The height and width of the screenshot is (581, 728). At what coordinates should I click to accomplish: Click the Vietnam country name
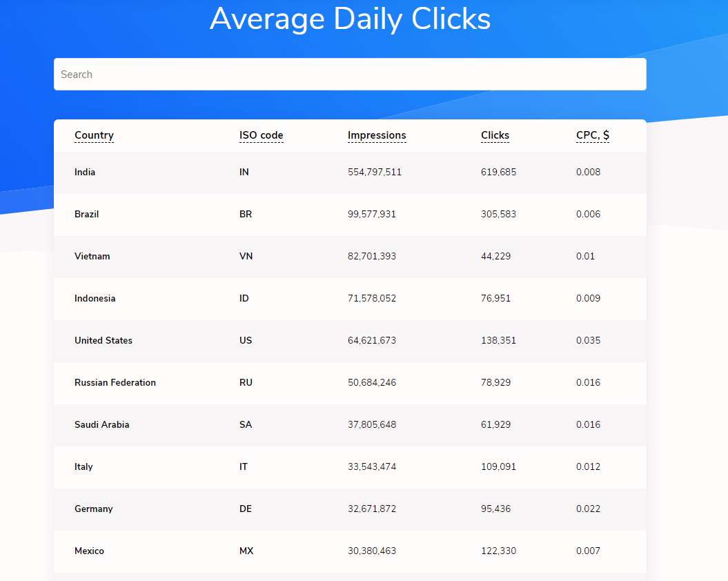(x=92, y=257)
